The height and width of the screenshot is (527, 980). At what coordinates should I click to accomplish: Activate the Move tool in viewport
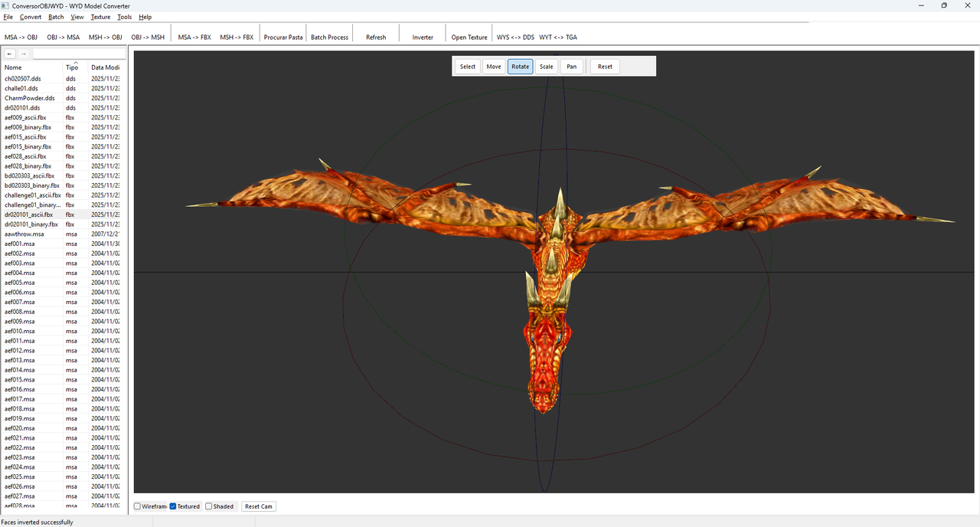point(494,67)
